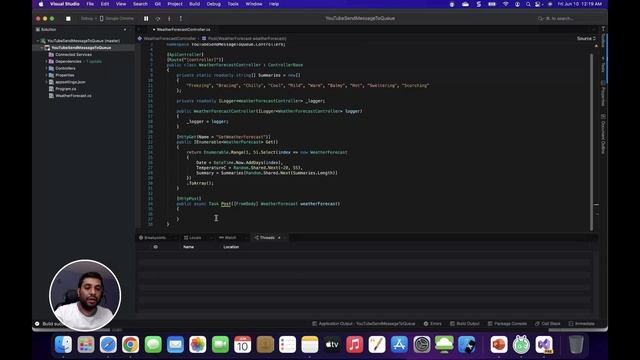Open the Calendar app from the Dock
Viewport: 640px width, 360px height.
[x=242, y=345]
